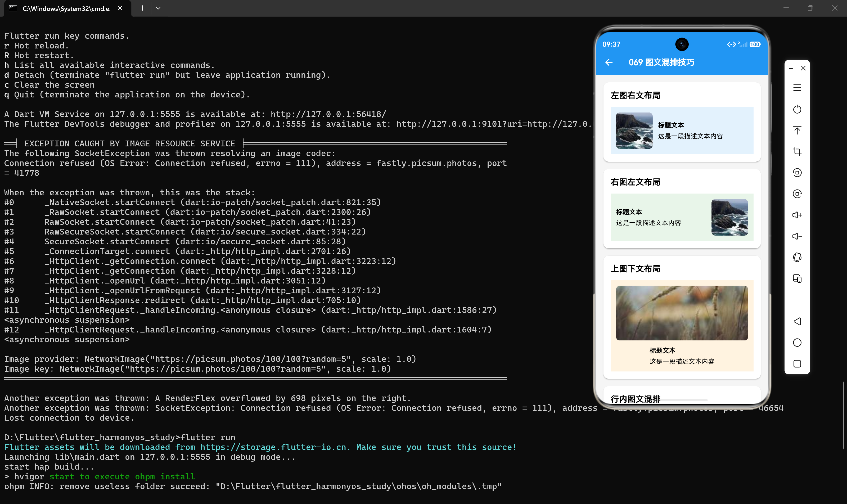Open the picsum.photos URL in Image key line

pyautogui.click(x=225, y=369)
